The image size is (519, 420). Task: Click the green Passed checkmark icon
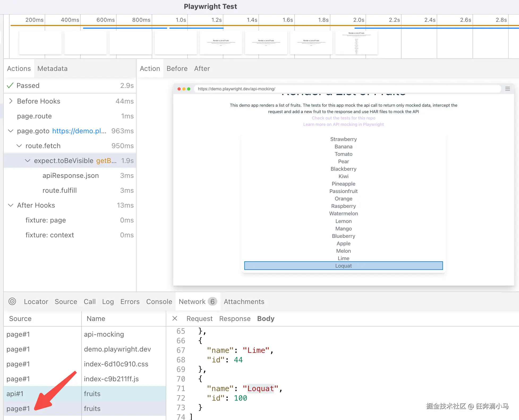(x=10, y=85)
